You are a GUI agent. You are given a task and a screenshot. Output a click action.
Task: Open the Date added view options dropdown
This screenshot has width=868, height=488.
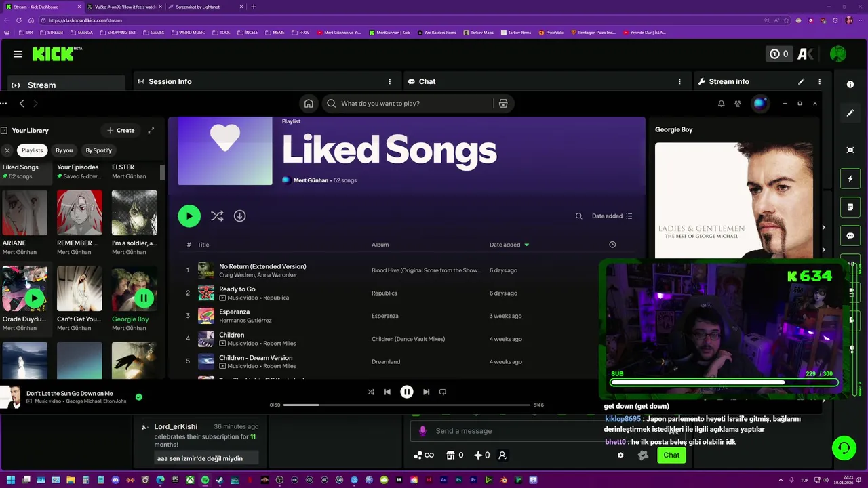pos(612,216)
